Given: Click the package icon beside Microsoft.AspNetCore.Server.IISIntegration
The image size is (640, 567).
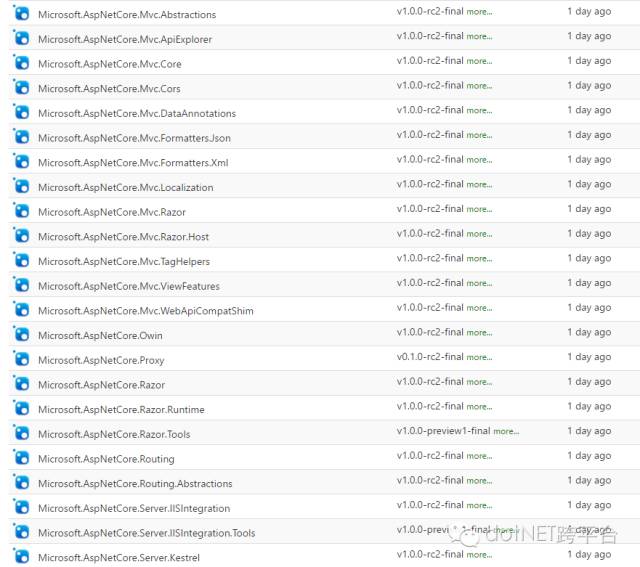Looking at the screenshot, I should (x=21, y=507).
